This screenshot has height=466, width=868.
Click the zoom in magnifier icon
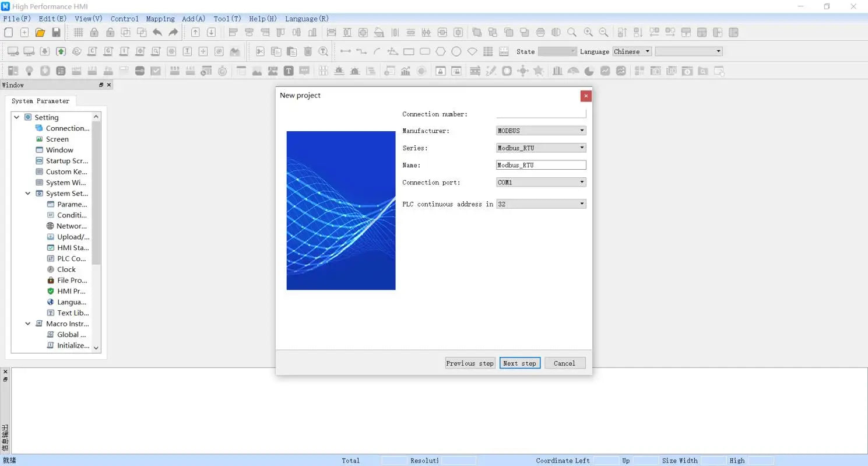click(588, 33)
